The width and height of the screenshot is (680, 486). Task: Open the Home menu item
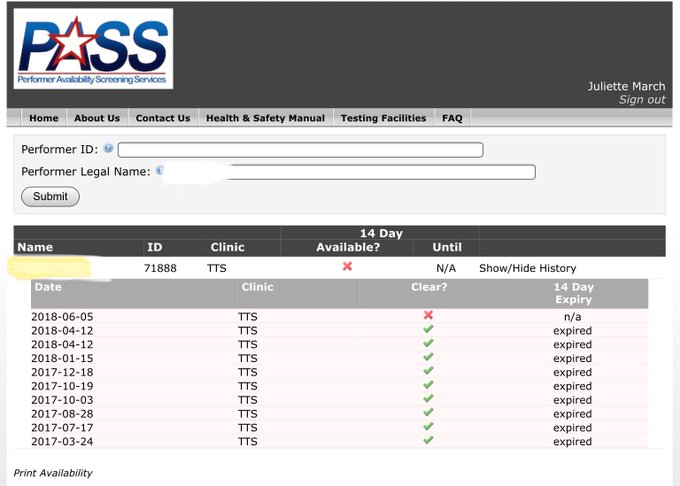coord(44,118)
